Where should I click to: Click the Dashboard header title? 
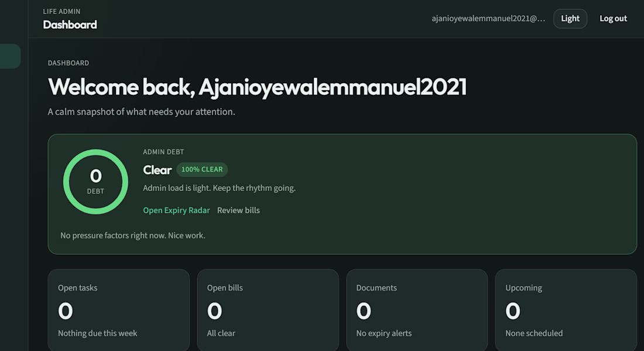pyautogui.click(x=70, y=25)
